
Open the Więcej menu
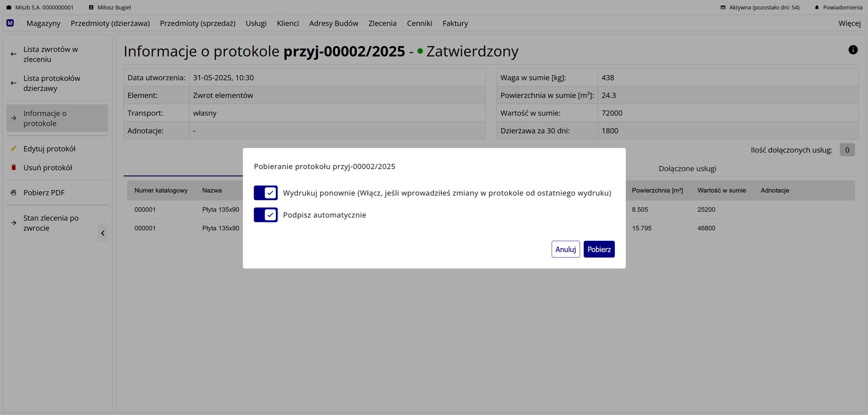(849, 23)
